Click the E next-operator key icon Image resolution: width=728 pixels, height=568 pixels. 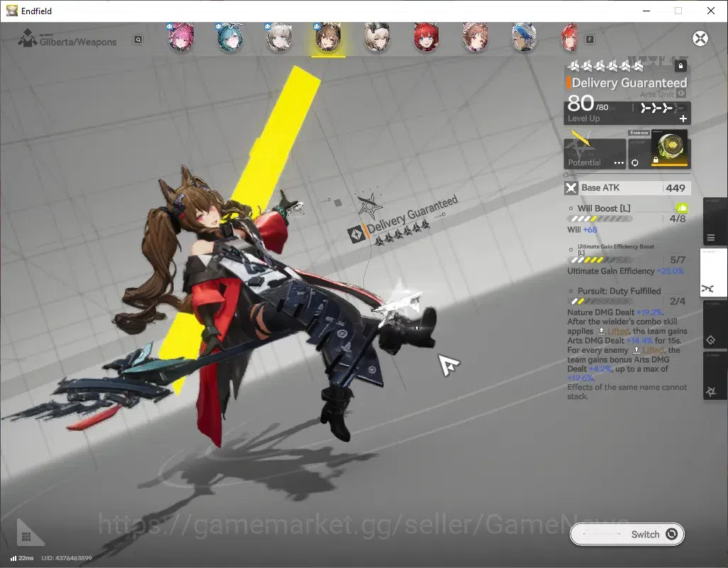coord(590,40)
